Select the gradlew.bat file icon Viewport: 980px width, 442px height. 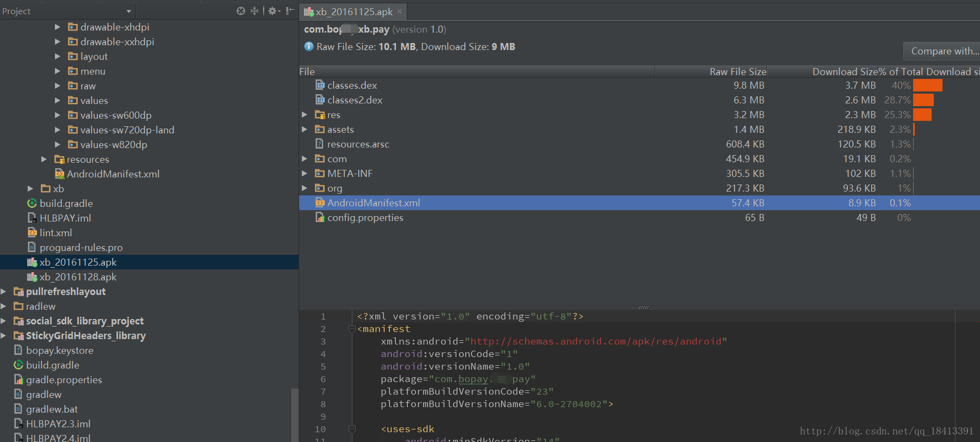click(x=18, y=409)
